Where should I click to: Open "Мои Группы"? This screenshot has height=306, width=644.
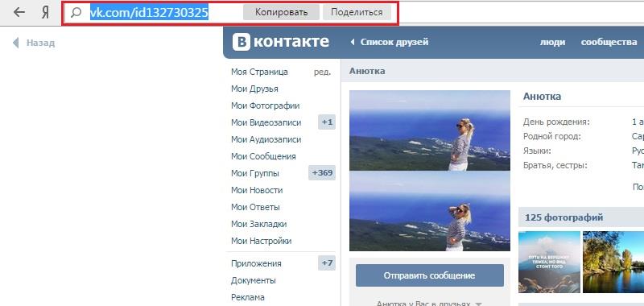255,173
